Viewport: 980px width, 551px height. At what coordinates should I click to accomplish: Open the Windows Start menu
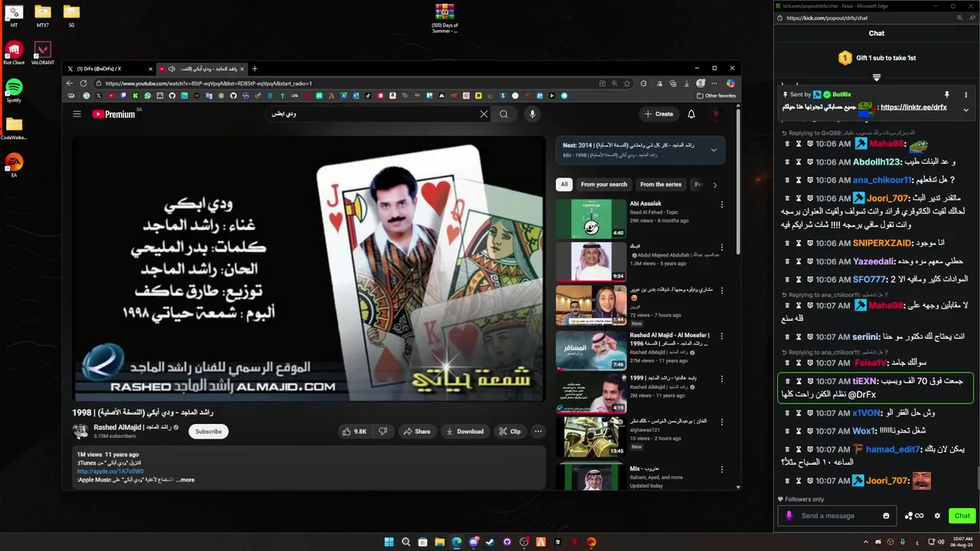click(389, 542)
